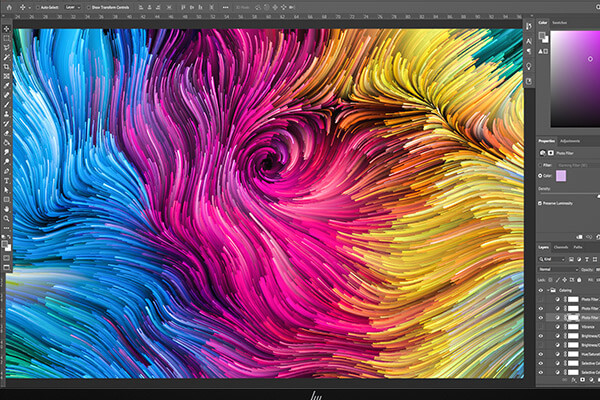
Task: Switch to the Paths tab
Action: (578, 247)
